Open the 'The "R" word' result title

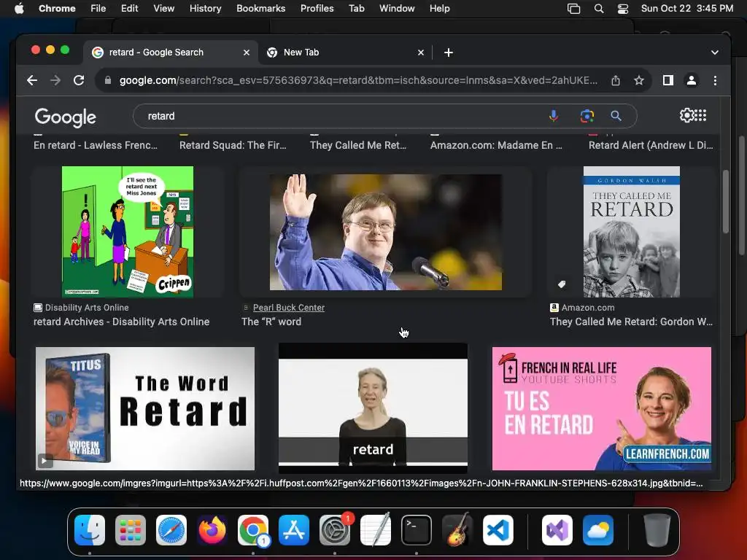point(271,322)
